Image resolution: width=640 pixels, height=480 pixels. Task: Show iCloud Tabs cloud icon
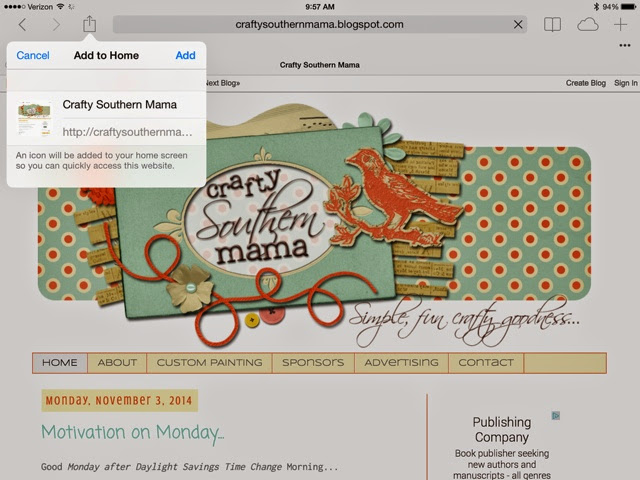588,24
